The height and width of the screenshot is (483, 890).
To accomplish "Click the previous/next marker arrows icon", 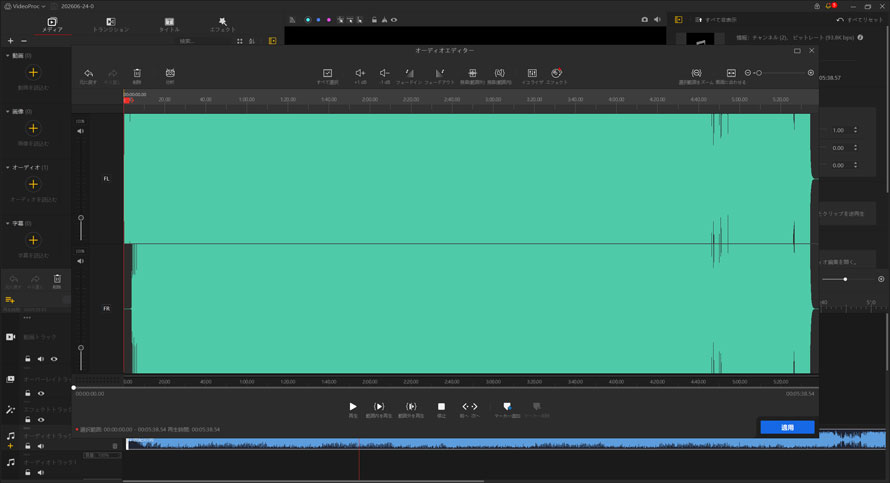I will pos(469,406).
